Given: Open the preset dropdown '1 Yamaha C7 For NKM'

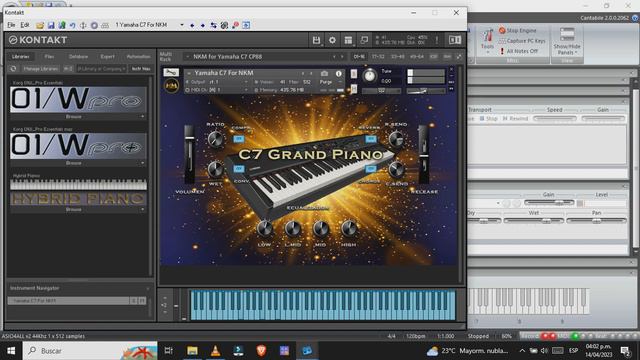Looking at the screenshot, I should 149,25.
